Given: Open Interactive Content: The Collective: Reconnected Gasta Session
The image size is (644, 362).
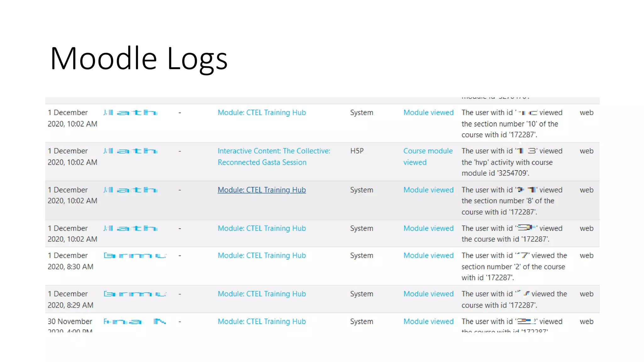Looking at the screenshot, I should coord(274,156).
